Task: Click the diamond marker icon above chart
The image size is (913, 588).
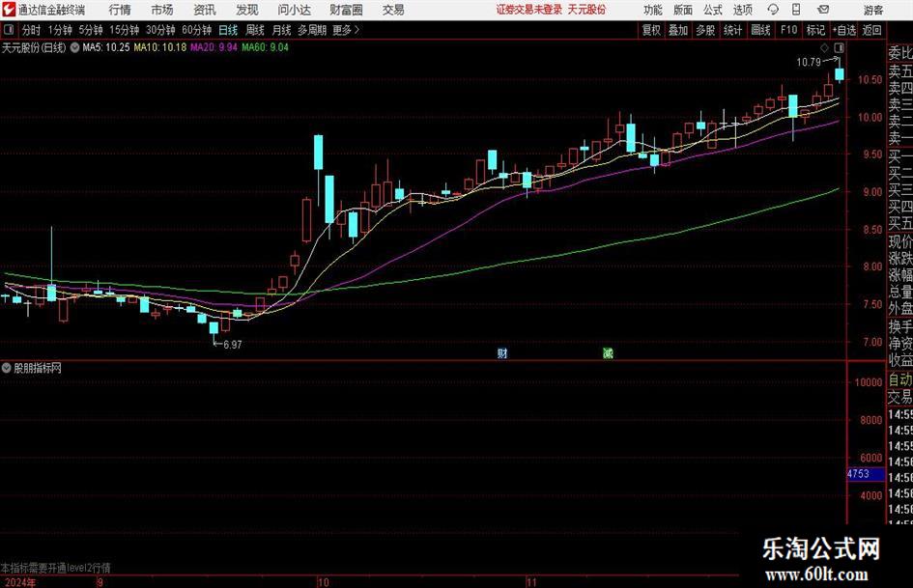Action: pyautogui.click(x=824, y=47)
